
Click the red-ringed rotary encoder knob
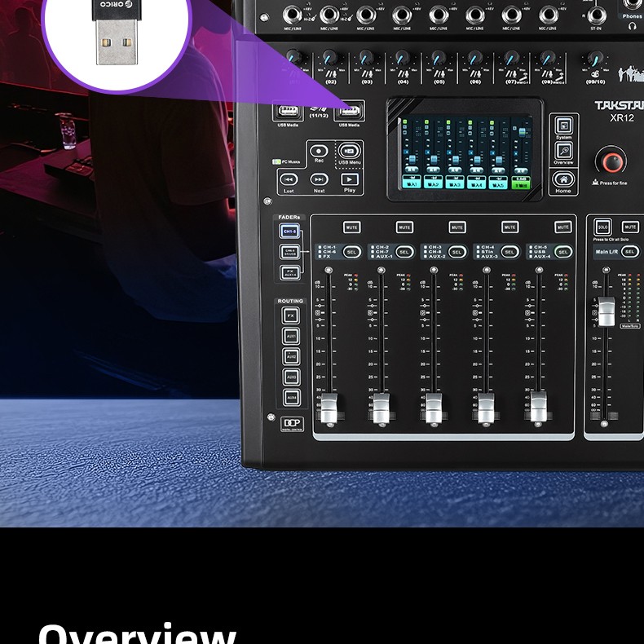coord(612,161)
